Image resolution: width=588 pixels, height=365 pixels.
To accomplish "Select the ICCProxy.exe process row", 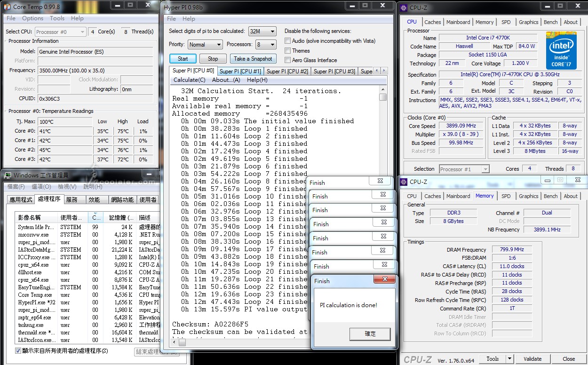I will 87,257.
